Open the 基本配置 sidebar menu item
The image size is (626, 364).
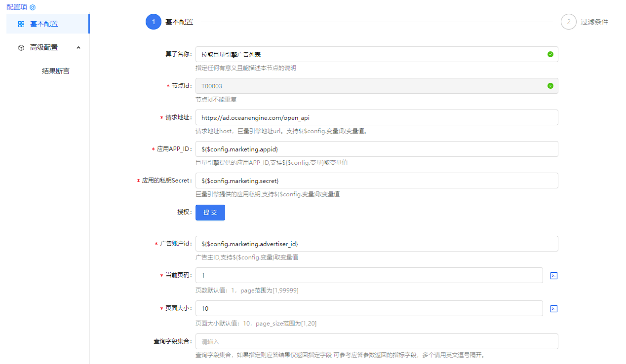[44, 24]
